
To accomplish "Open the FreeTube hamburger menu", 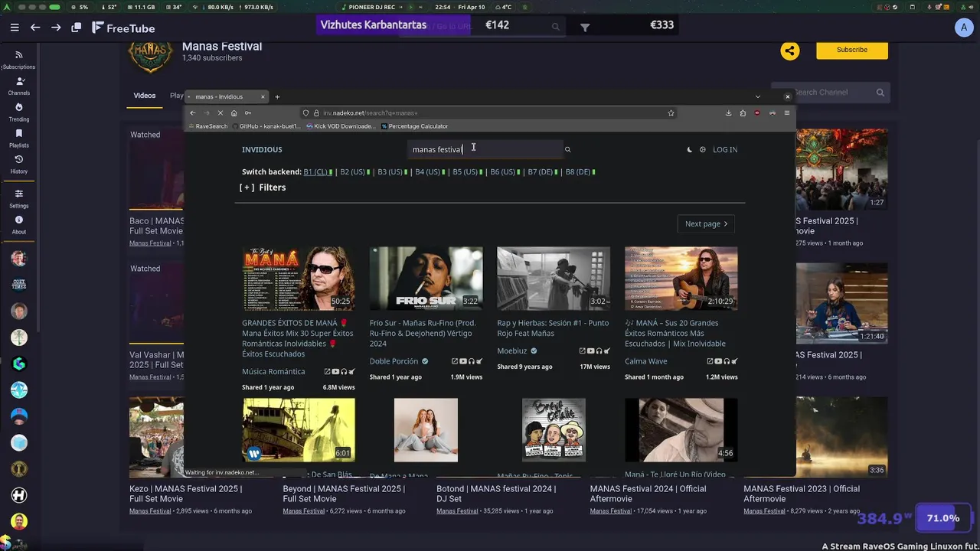I will pyautogui.click(x=15, y=28).
